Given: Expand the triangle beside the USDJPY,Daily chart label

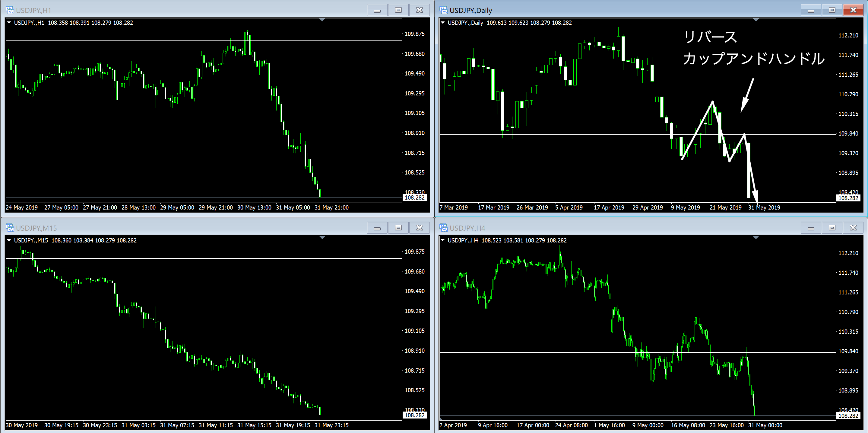Looking at the screenshot, I should 443,23.
